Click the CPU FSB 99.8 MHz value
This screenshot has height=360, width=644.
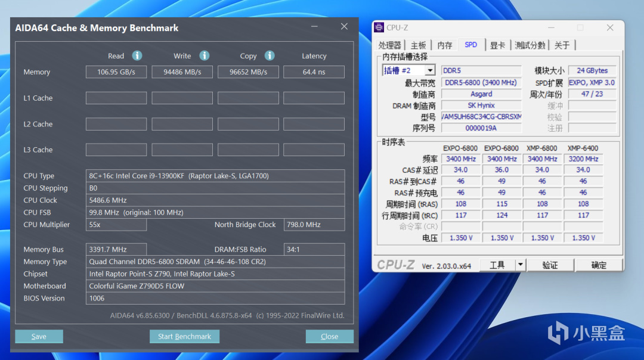pyautogui.click(x=215, y=213)
